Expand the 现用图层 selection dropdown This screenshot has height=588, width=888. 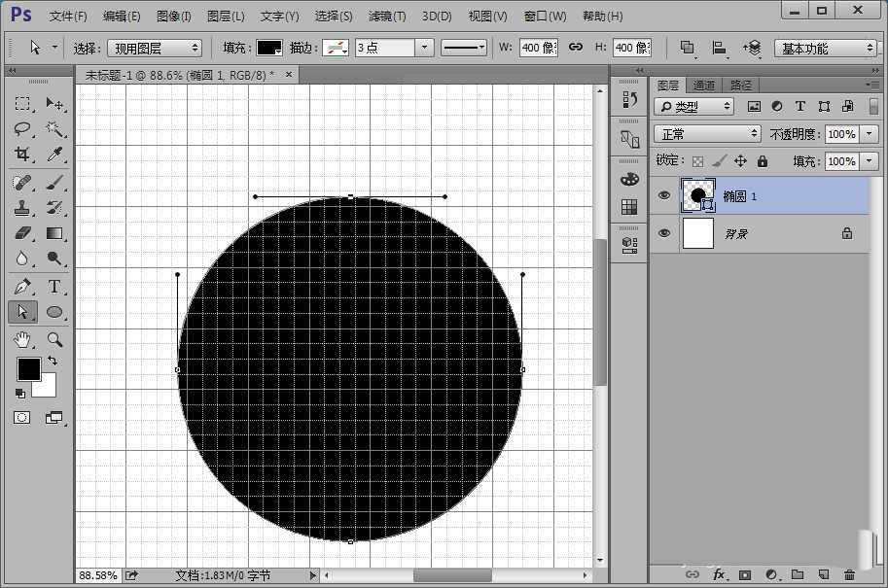coord(153,48)
